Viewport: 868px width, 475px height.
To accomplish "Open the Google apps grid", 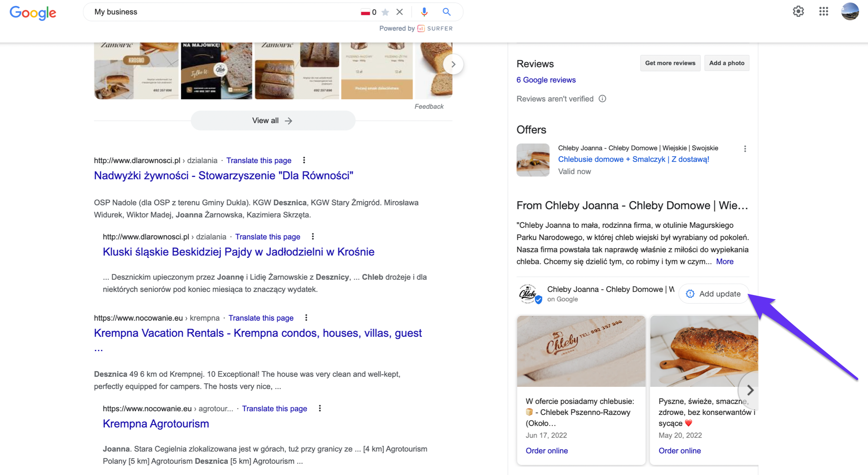I will 824,12.
